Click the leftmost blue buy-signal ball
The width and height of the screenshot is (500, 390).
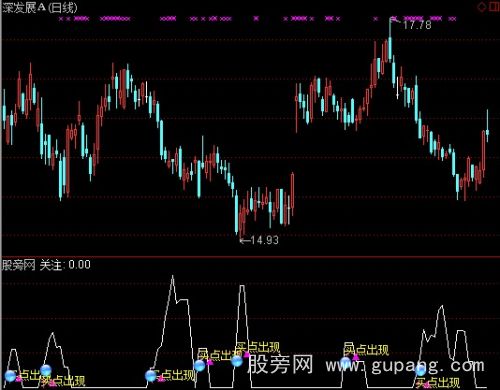[10, 376]
